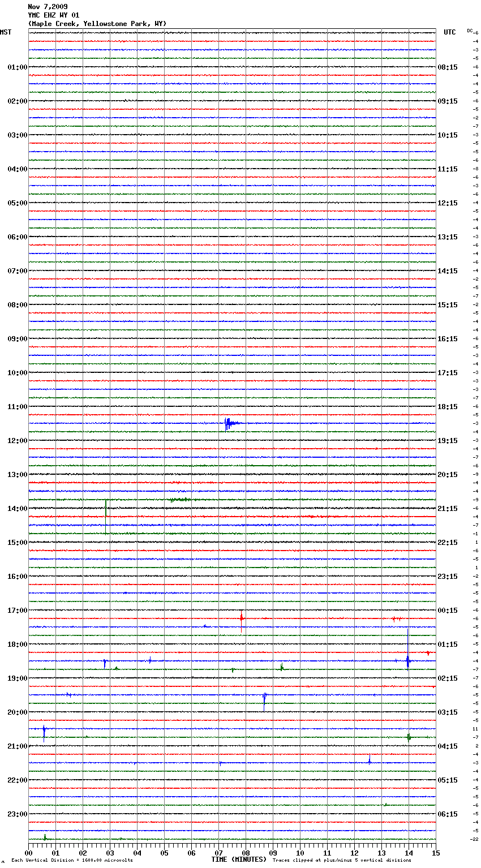Viewport: 481px width, 868px height.
Task: Click minute axis tick label '09'
Action: (x=273, y=853)
